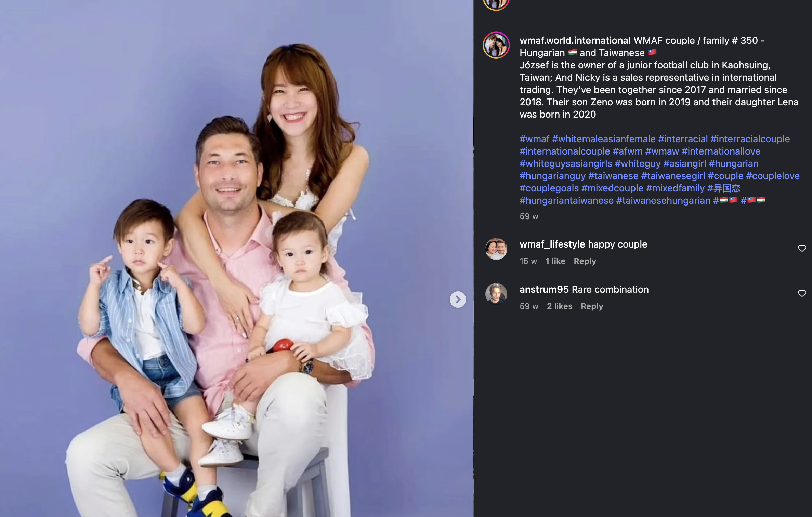Like the anstrum95 comment heart icon
Screen dimensions: 812x517
tap(802, 293)
